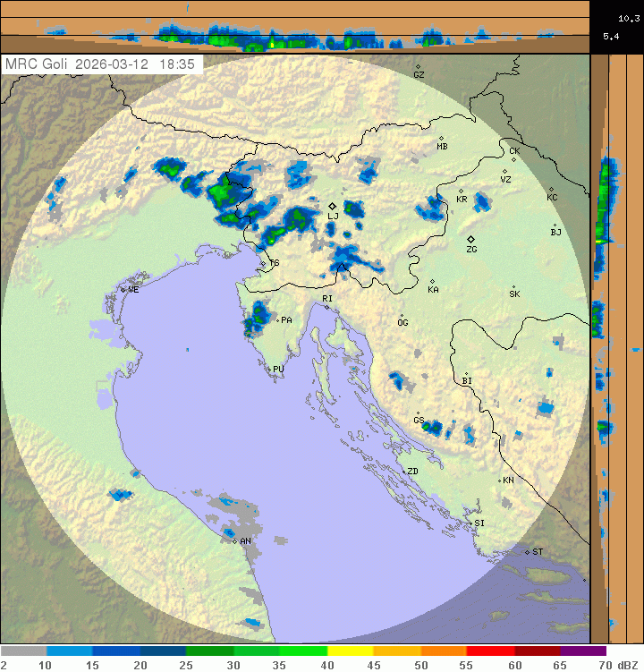
Task: Select the TS city marker on the coast
Action: (263, 263)
